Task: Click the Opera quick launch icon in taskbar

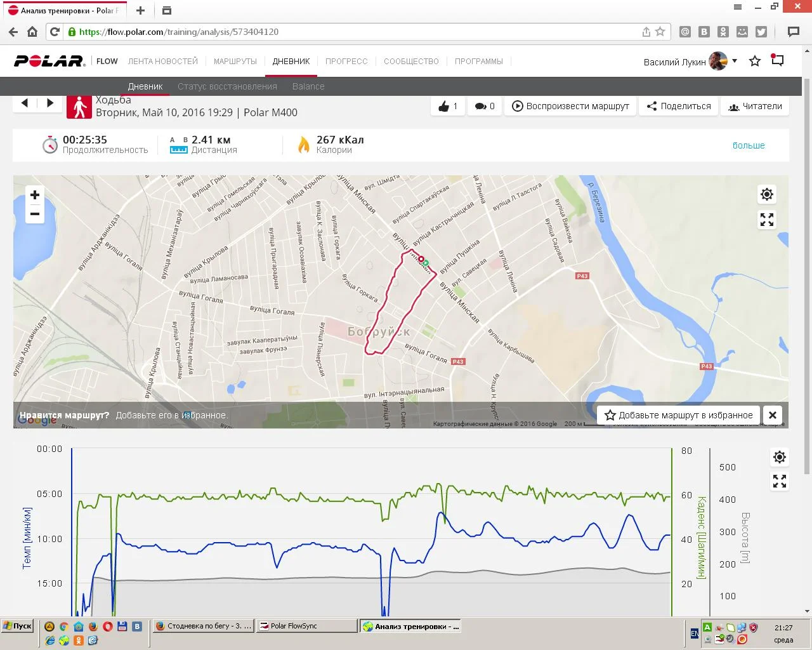Action: 108,627
